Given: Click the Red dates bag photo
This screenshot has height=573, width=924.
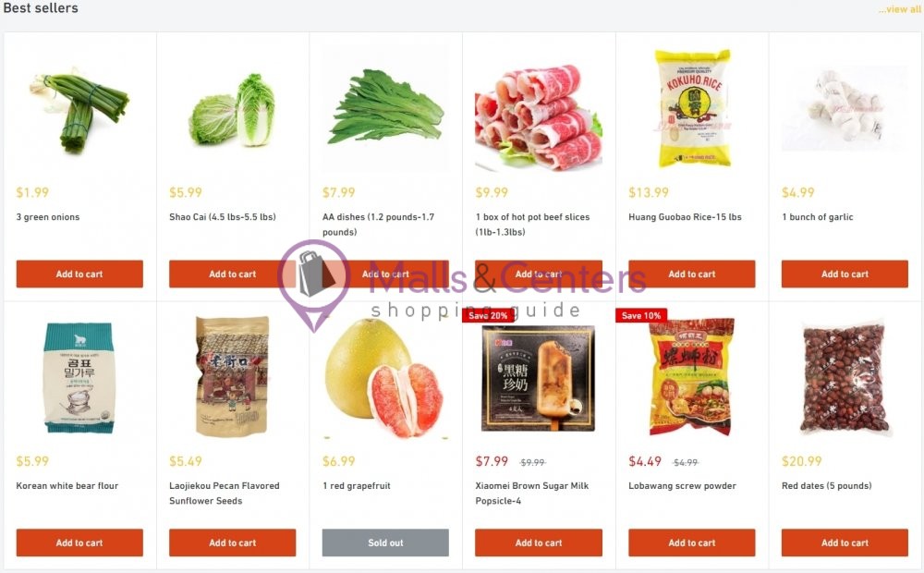Looking at the screenshot, I should (x=844, y=377).
